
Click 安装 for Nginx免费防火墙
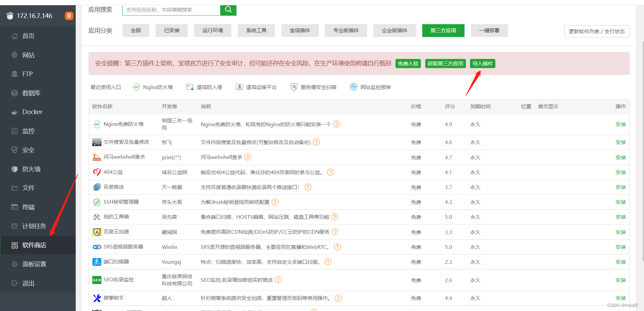coord(620,124)
